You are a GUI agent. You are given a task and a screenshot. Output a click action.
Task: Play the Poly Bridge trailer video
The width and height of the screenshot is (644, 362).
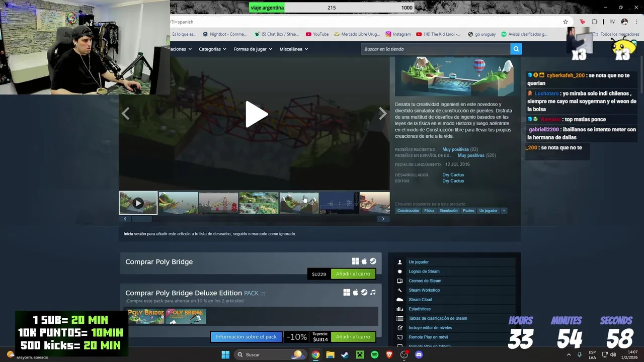pyautogui.click(x=257, y=115)
